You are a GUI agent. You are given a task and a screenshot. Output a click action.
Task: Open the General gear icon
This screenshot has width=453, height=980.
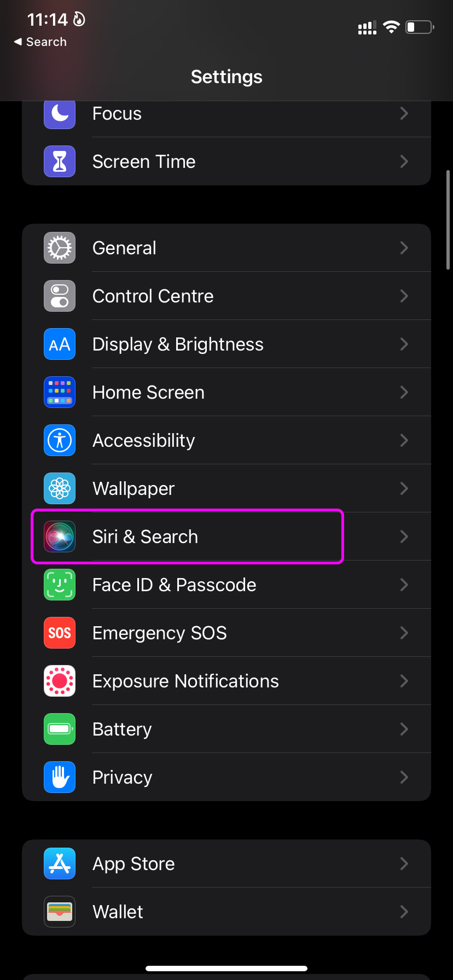[x=60, y=248]
